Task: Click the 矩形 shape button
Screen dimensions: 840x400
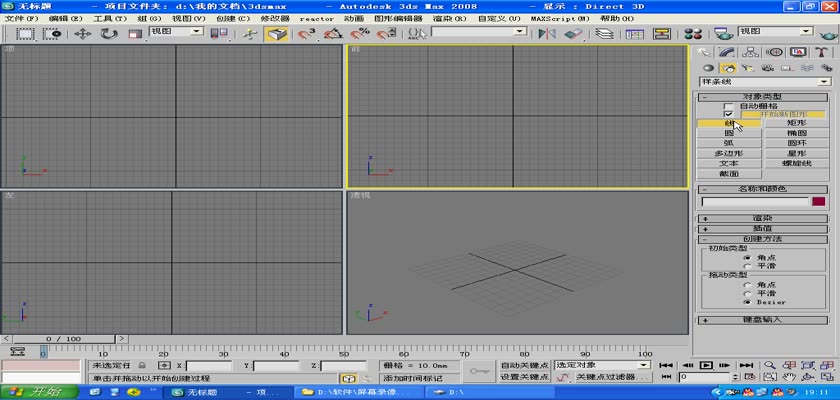Action: coord(797,123)
